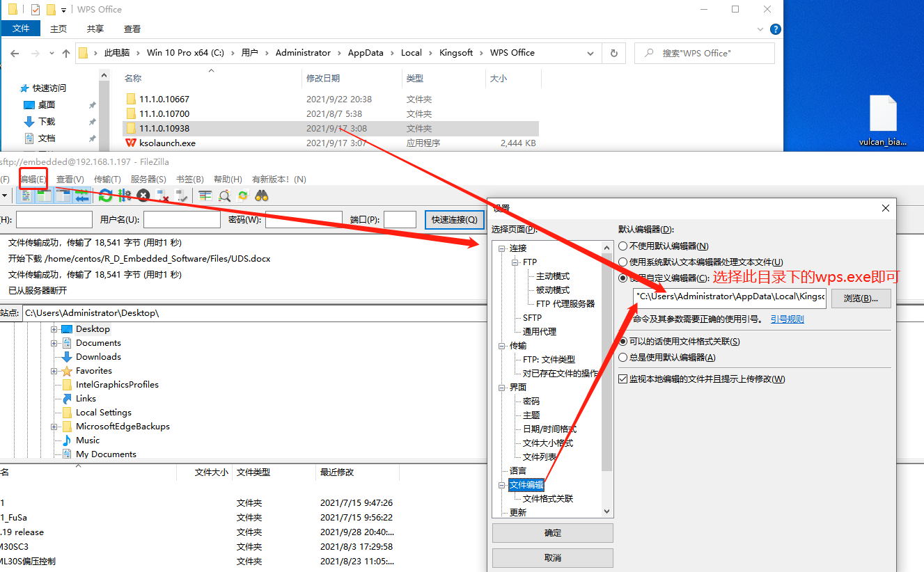924x572 pixels.
Task: Expand the MicrosoftEdgeBackups tree node
Action: click(54, 427)
